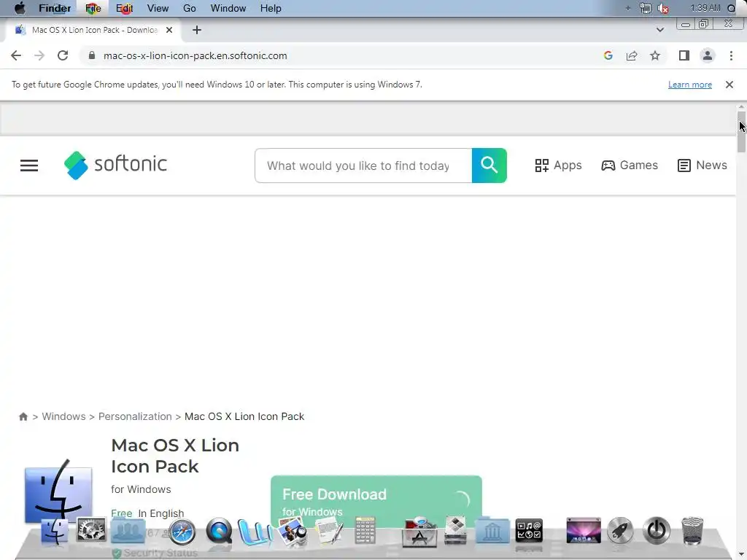Screen dimensions: 747x560
Task: Dismiss the Chrome updates notification bar
Action: tap(729, 85)
